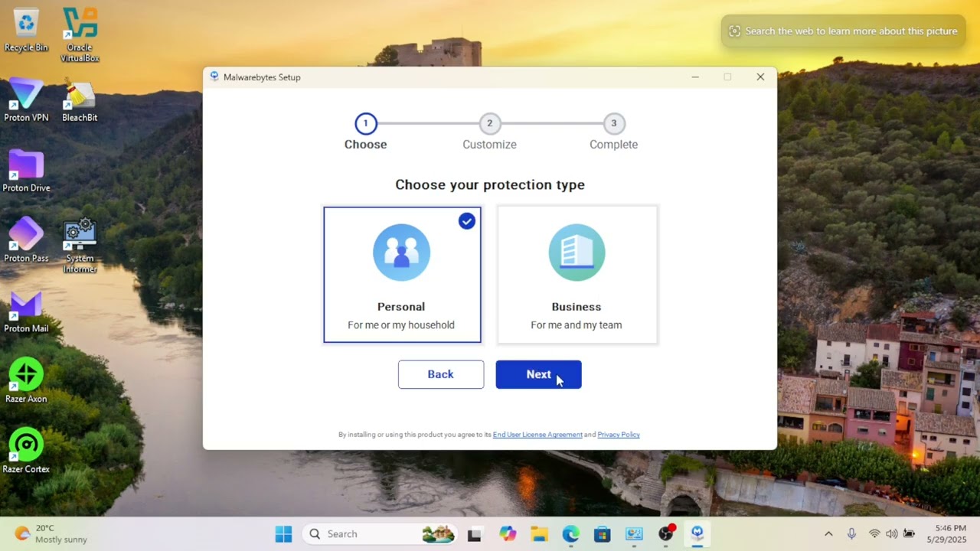
Task: Select the Oracle VirtualBox desktop shortcut
Action: pos(80,35)
